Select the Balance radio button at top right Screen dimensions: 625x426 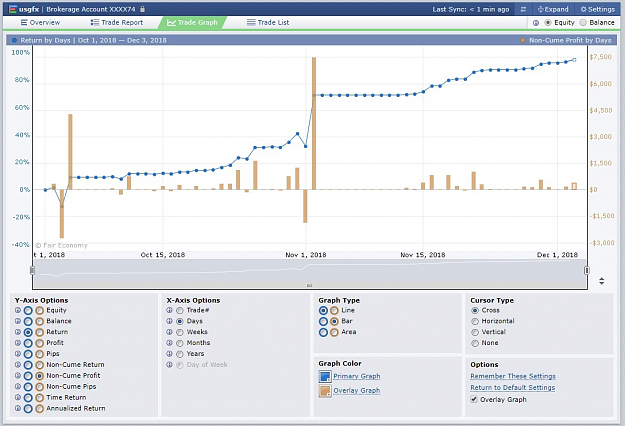583,23
